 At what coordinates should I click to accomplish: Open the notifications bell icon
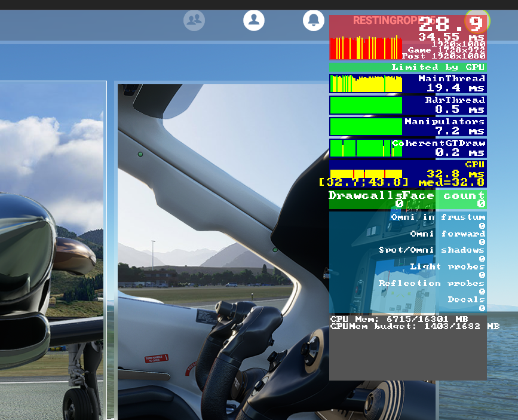314,20
